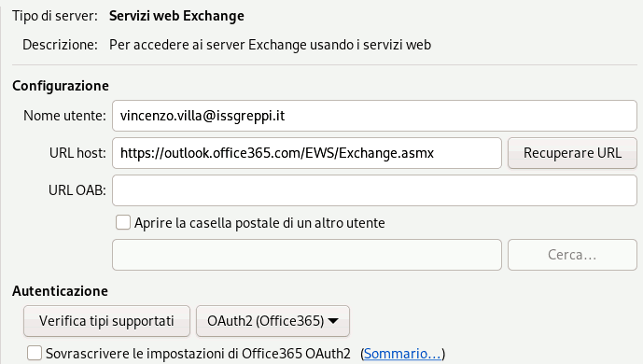Select the Servizi web Exchange server type text

[x=176, y=16]
